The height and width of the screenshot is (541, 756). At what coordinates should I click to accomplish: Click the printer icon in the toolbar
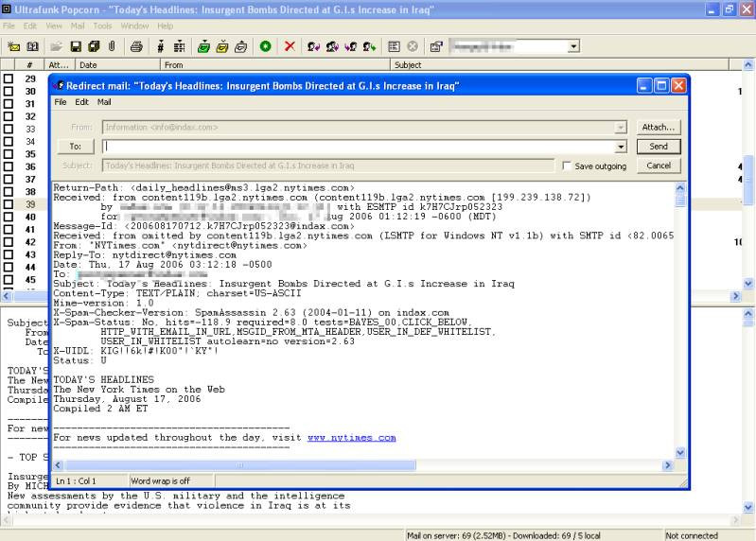(136, 46)
